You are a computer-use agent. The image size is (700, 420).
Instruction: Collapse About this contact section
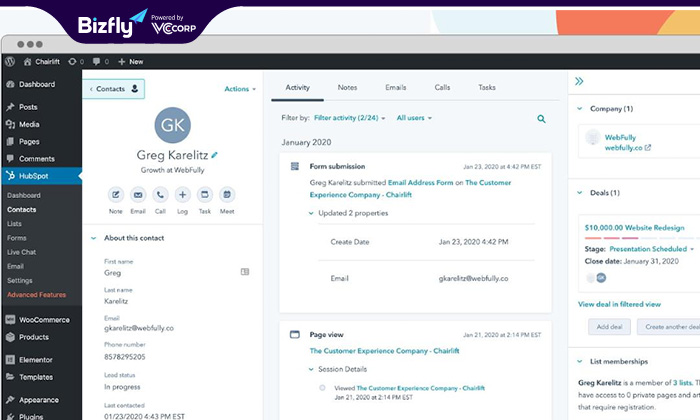coord(94,238)
